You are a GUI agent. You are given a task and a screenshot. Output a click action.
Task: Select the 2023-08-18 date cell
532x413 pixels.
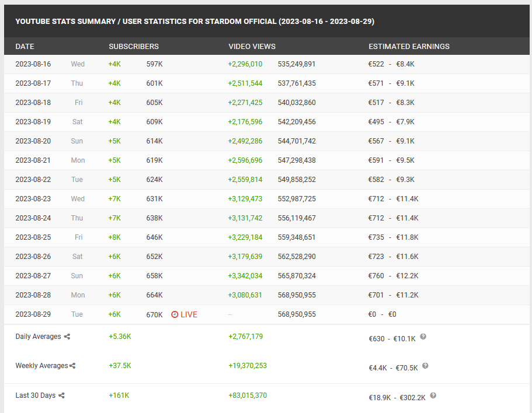(x=33, y=103)
